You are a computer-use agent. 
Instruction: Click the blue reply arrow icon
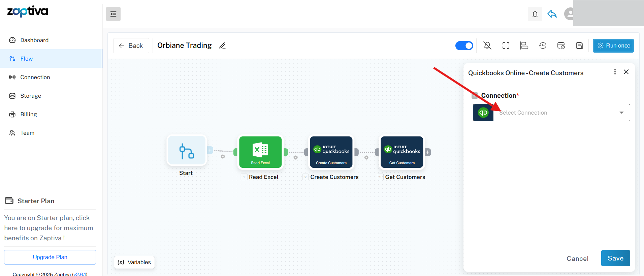coord(552,14)
